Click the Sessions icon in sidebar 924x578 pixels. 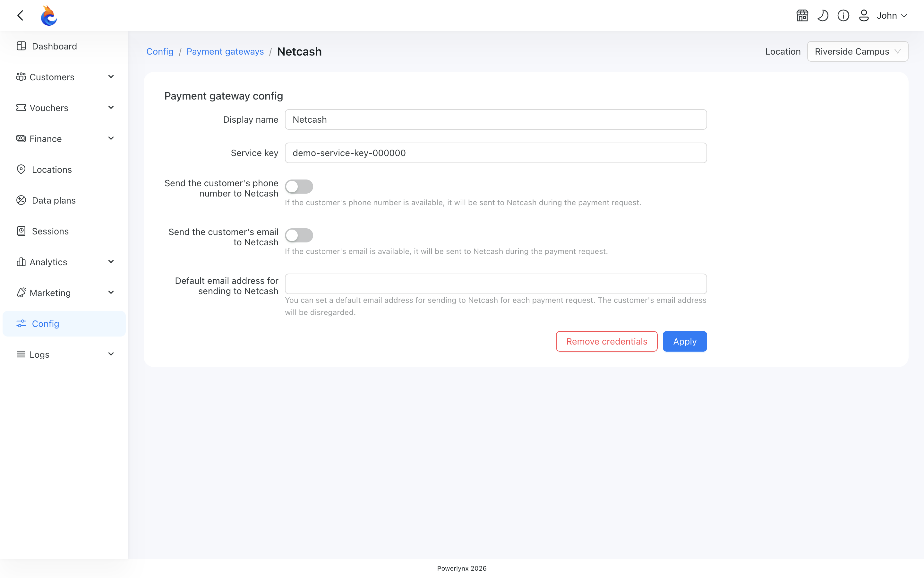tap(21, 231)
